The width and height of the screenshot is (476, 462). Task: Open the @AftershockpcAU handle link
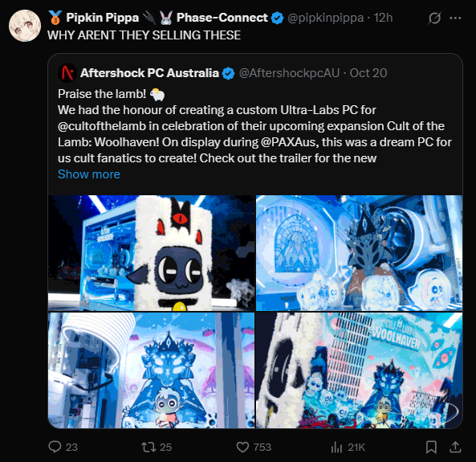pyautogui.click(x=289, y=73)
